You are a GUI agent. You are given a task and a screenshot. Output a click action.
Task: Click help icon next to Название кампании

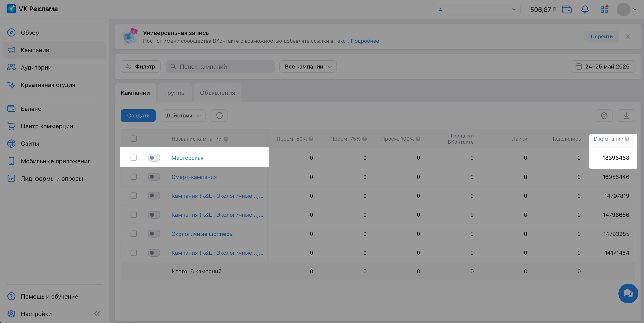tap(226, 139)
